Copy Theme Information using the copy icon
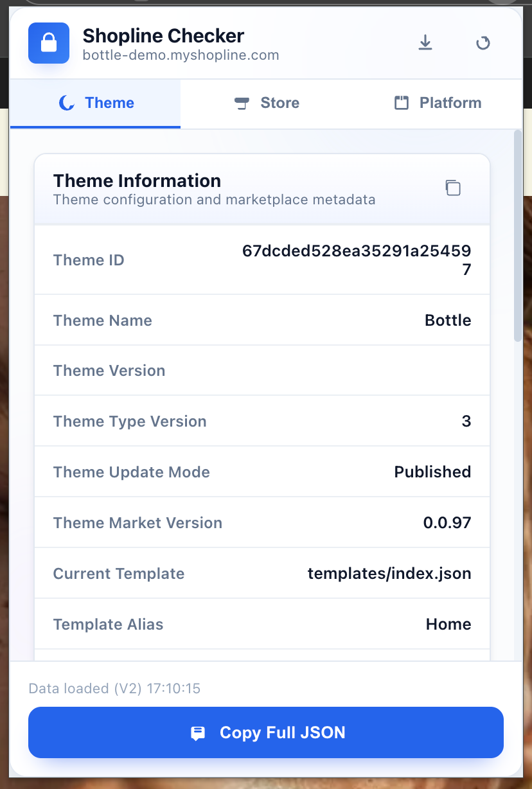The image size is (532, 789). 453,188
